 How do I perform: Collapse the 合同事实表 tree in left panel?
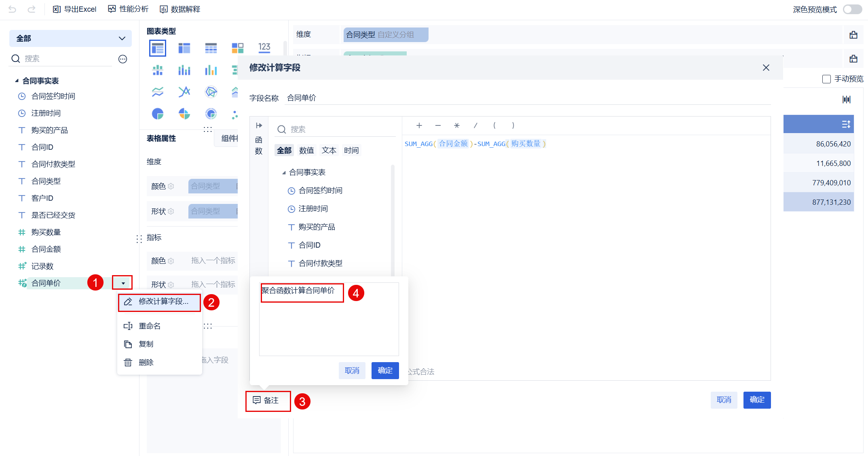pyautogui.click(x=17, y=81)
